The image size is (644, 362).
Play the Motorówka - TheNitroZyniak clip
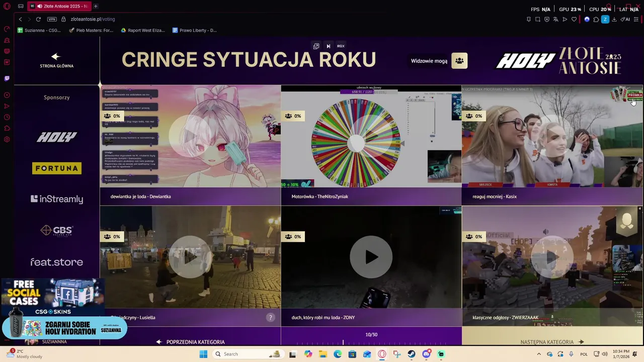[x=371, y=136]
